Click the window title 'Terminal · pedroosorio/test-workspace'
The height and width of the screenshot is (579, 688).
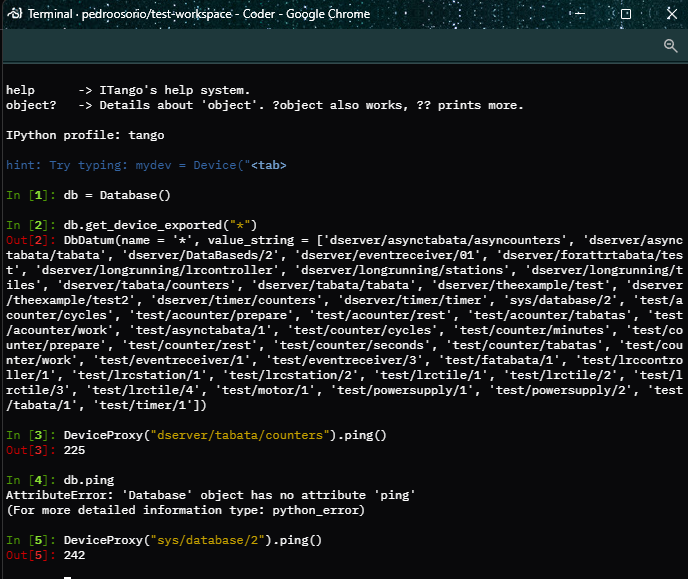130,14
